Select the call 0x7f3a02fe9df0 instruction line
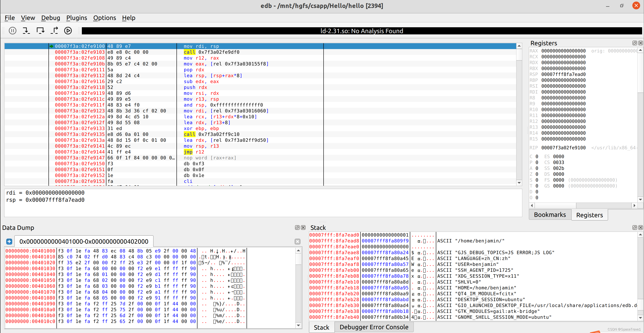 pyautogui.click(x=211, y=52)
